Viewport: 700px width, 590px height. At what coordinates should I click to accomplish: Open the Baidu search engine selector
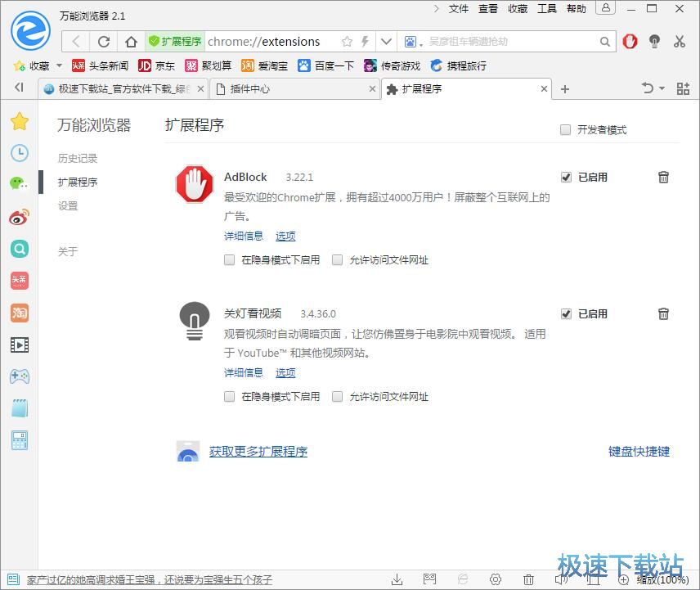[413, 42]
